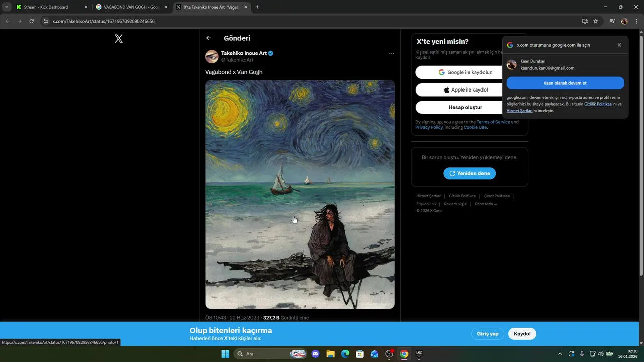
Task: Show hidden system tray icons chevron
Action: (x=560, y=354)
